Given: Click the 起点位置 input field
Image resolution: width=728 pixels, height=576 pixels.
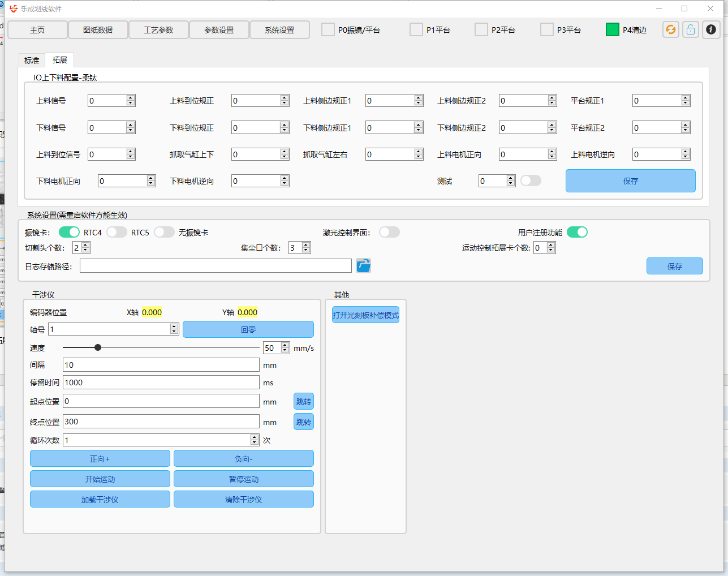Looking at the screenshot, I should point(161,401).
